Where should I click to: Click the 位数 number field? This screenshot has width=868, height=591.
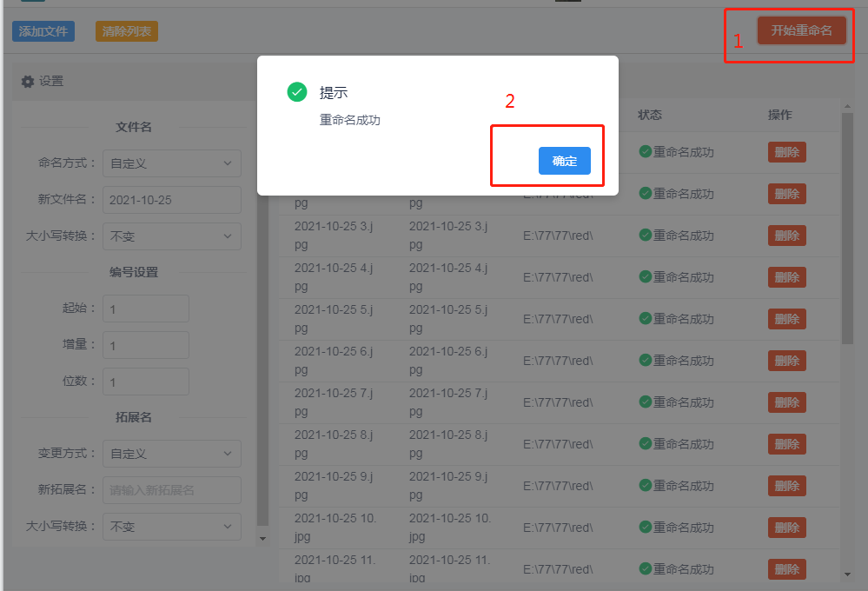pos(146,382)
